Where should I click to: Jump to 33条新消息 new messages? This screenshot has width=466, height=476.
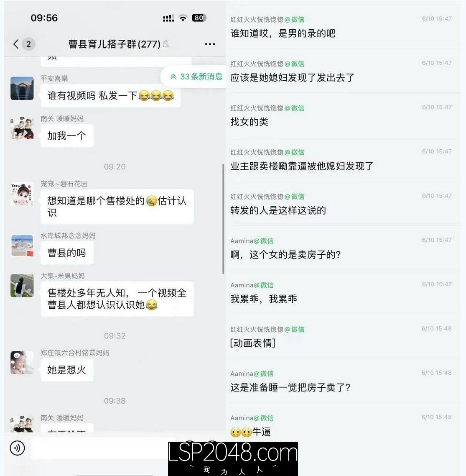[196, 77]
